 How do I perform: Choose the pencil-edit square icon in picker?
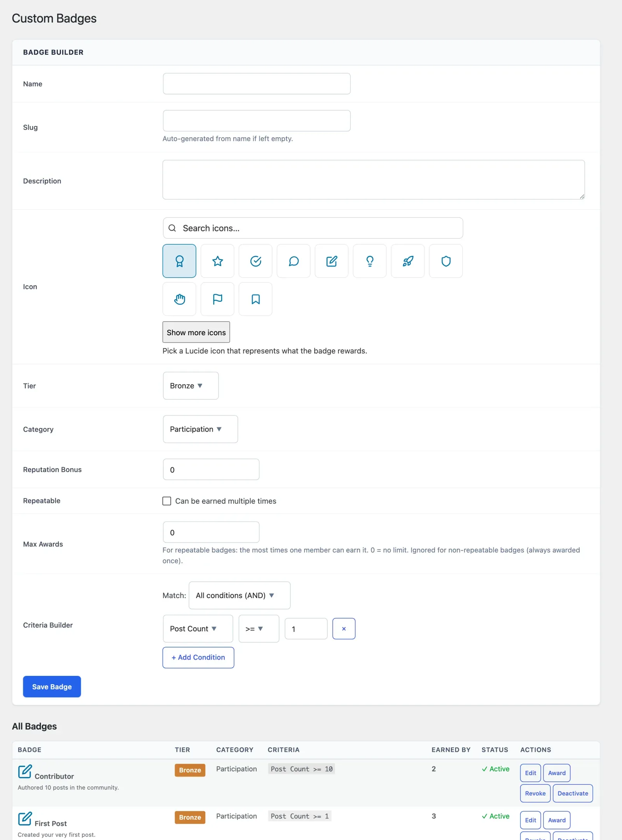point(332,261)
